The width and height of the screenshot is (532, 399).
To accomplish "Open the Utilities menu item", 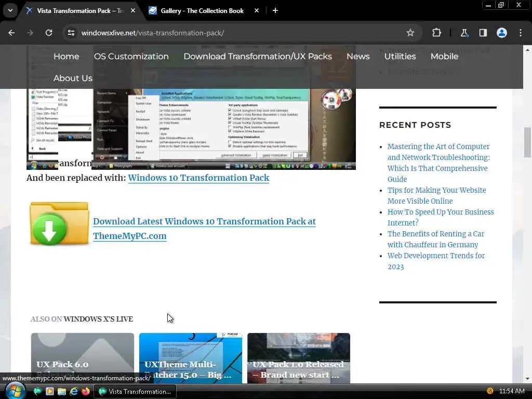I will tap(400, 56).
